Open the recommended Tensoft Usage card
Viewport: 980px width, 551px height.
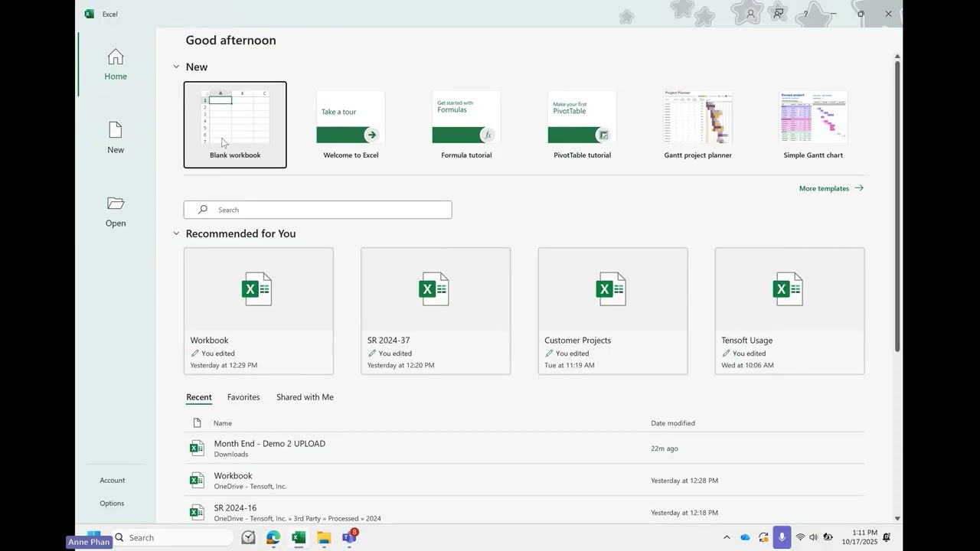(x=789, y=311)
